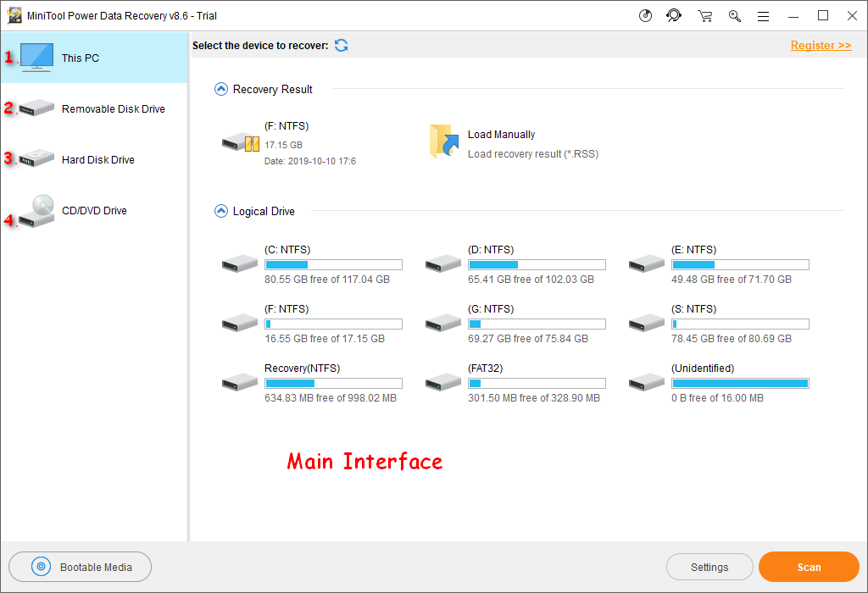The width and height of the screenshot is (868, 593).
Task: Switch to Removable Disk Drive
Action: (93, 109)
